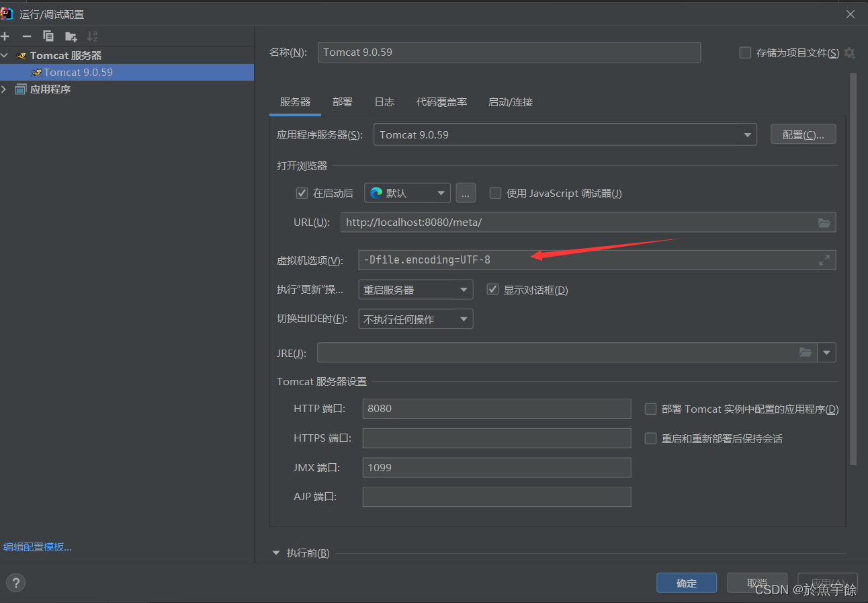Screen dimensions: 868x603
Task: Collapse Tomcat server tree group
Action: click(x=5, y=55)
